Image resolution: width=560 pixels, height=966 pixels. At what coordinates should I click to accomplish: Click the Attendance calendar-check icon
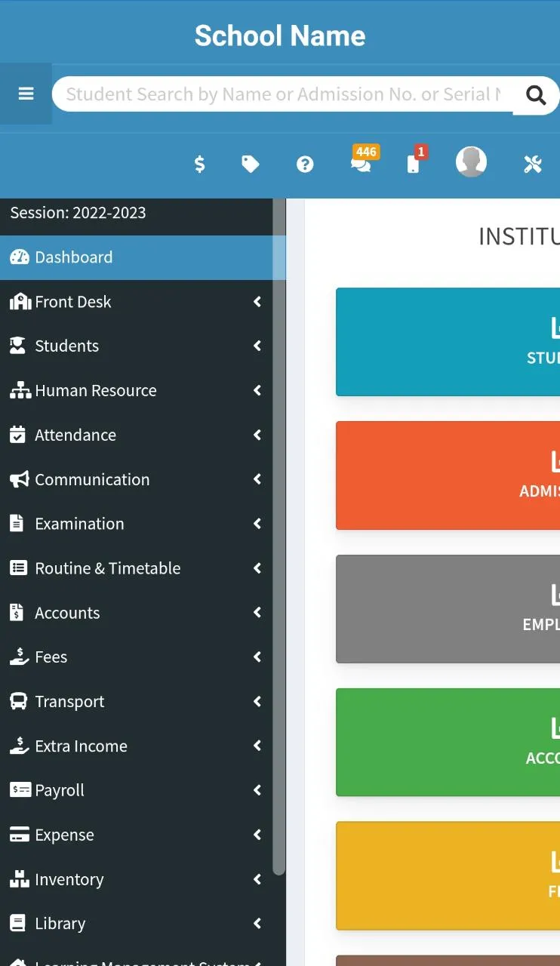(x=17, y=435)
